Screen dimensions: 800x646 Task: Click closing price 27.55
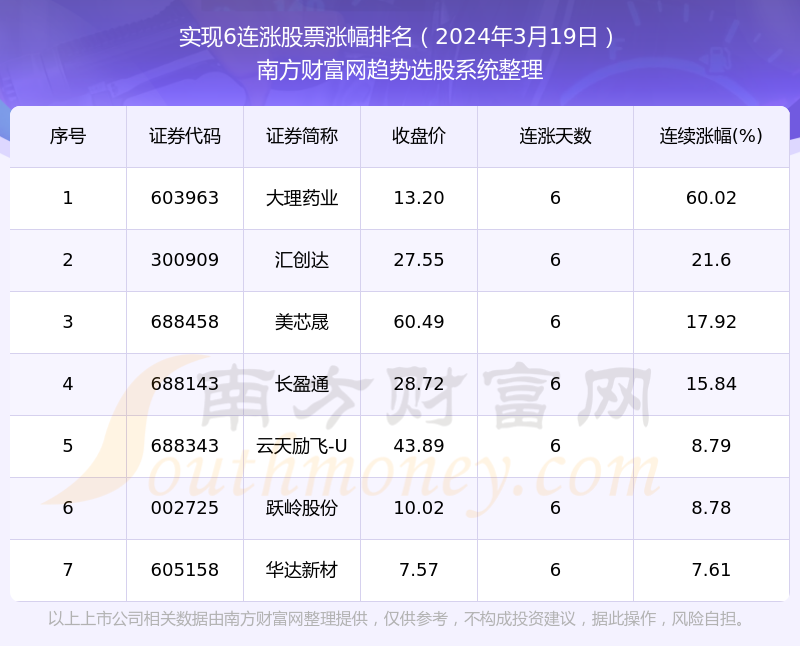(x=419, y=260)
